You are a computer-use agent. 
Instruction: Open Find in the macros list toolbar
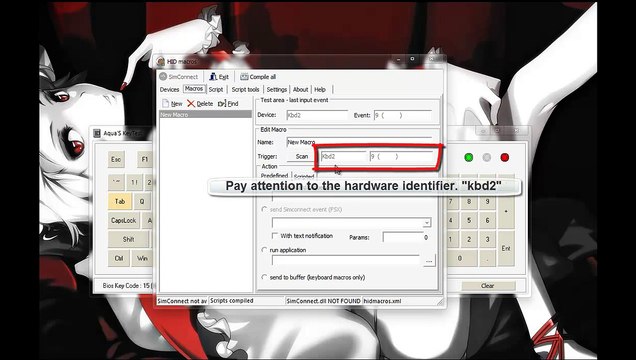(x=221, y=104)
